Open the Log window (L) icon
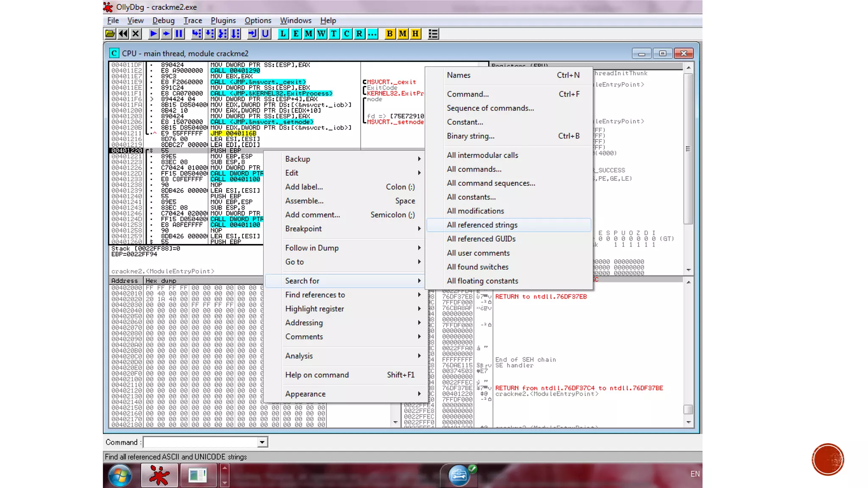The width and height of the screenshot is (868, 488). click(283, 34)
